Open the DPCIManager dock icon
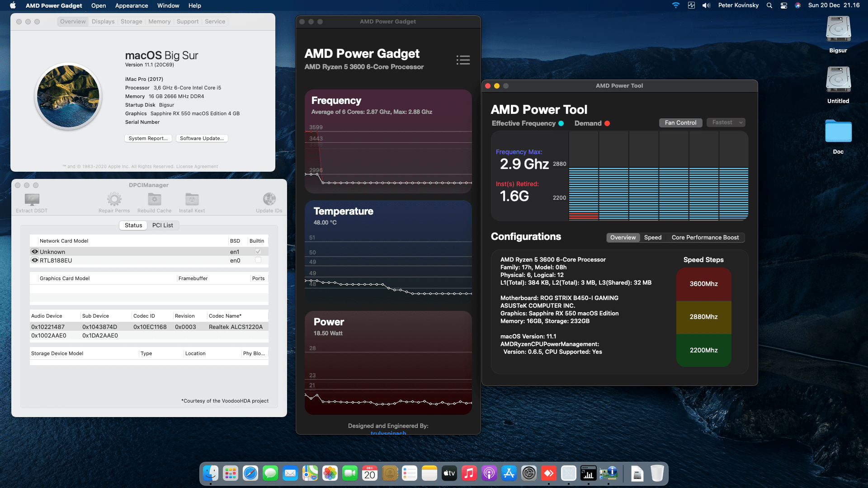Screen dimensions: 868x488 coord(609,473)
